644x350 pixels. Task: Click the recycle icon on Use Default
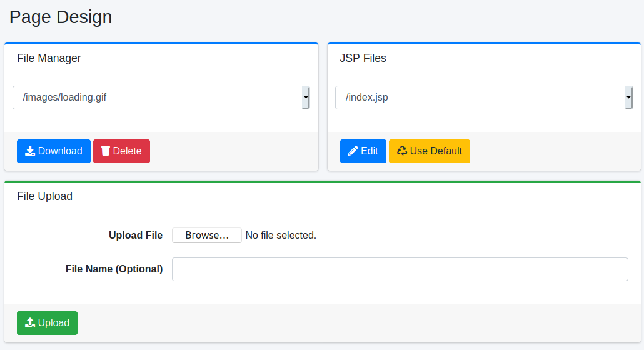tap(402, 151)
